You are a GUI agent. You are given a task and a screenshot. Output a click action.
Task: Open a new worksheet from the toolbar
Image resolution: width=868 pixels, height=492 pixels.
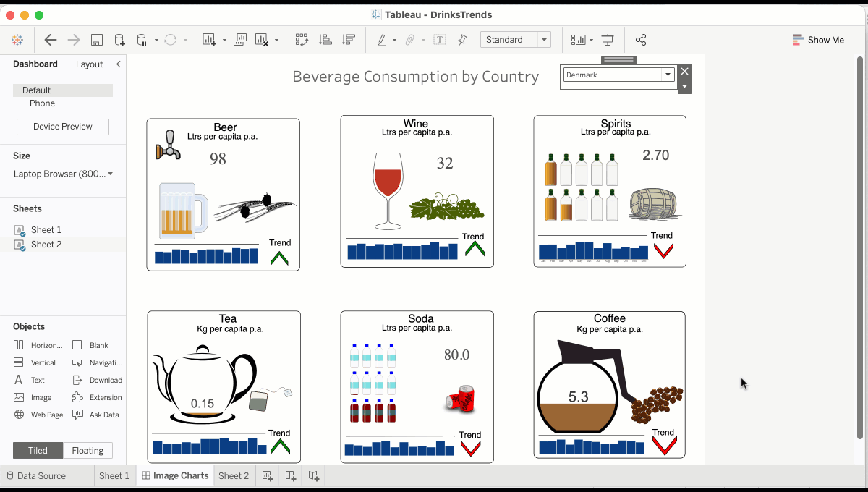click(x=208, y=40)
